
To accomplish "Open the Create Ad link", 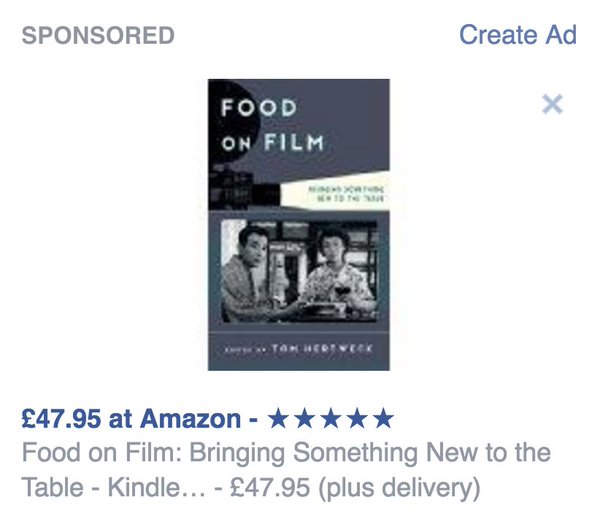I will coord(517,35).
